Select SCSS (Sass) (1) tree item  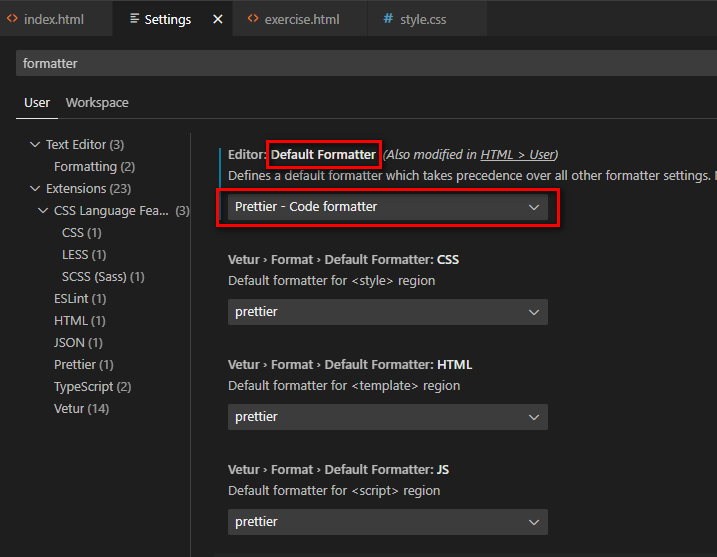(103, 276)
